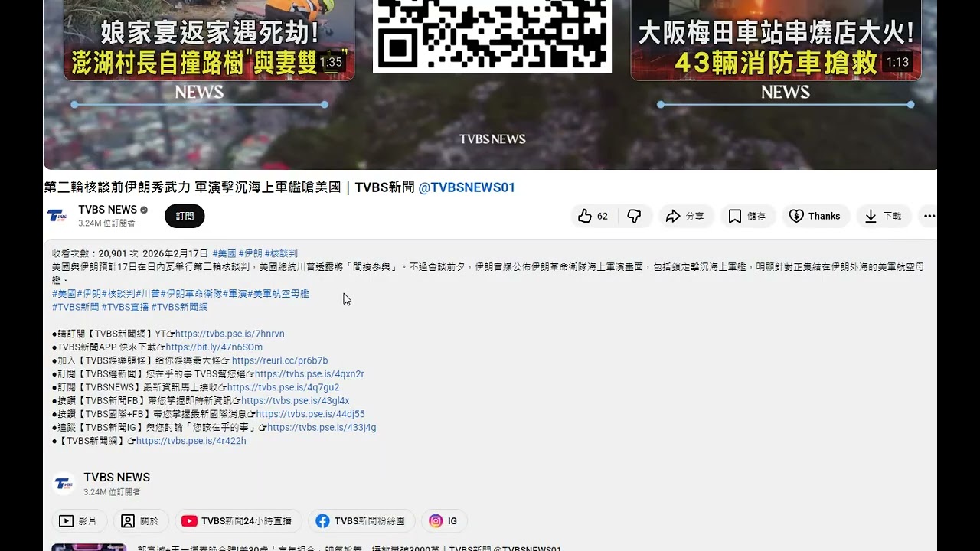Open hashtag #TVBS直播 in description
980x551 pixels.
click(125, 307)
